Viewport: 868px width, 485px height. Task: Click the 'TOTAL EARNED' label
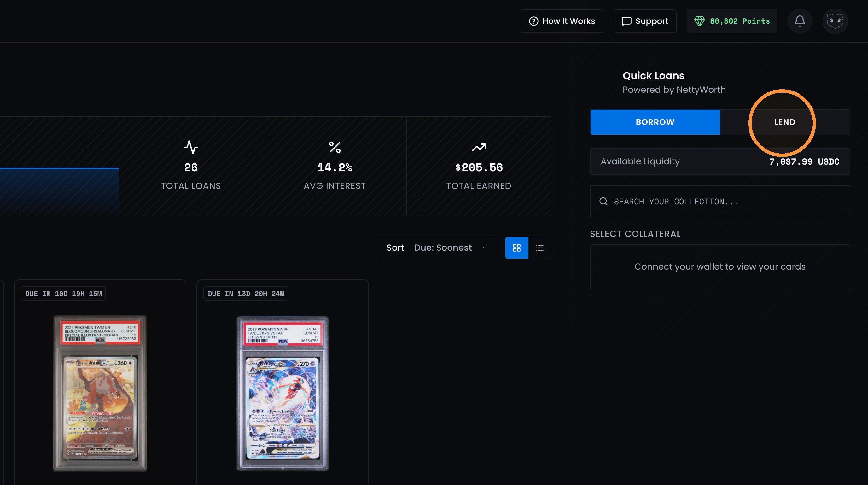click(479, 186)
